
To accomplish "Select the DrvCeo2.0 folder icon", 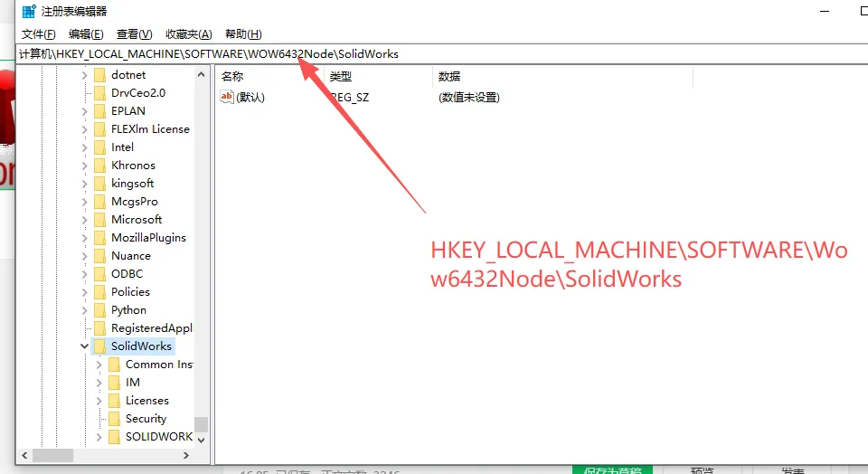I will [99, 93].
